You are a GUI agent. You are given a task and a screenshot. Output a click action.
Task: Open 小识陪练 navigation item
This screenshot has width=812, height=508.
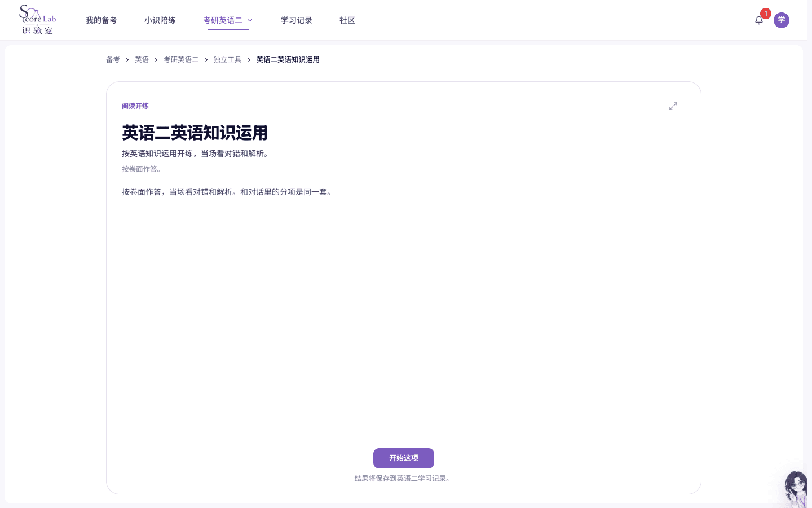160,20
